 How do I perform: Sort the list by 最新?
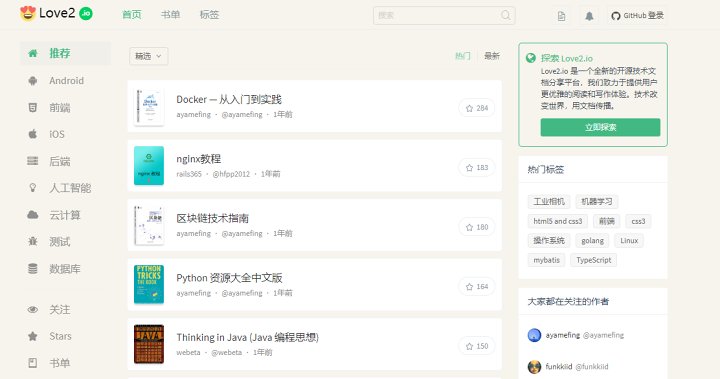492,56
